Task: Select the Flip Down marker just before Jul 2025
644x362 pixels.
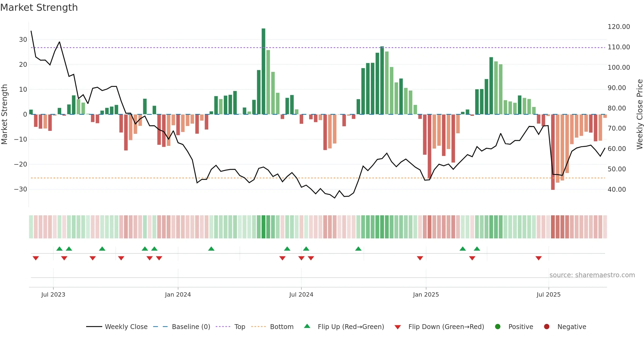Action: (x=539, y=258)
